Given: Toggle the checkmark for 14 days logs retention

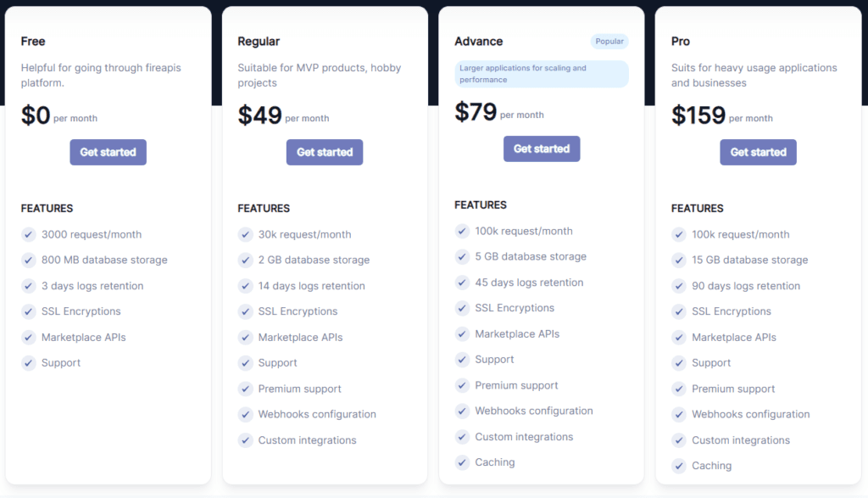Looking at the screenshot, I should click(245, 286).
